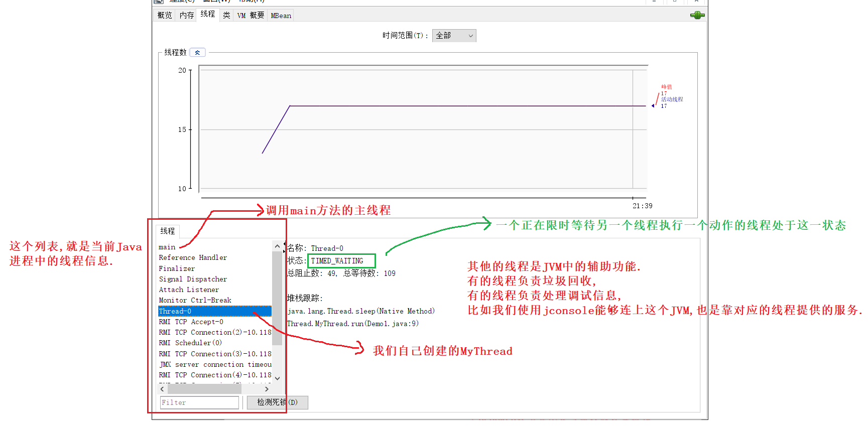
Task: Open the 类 tab
Action: [226, 16]
